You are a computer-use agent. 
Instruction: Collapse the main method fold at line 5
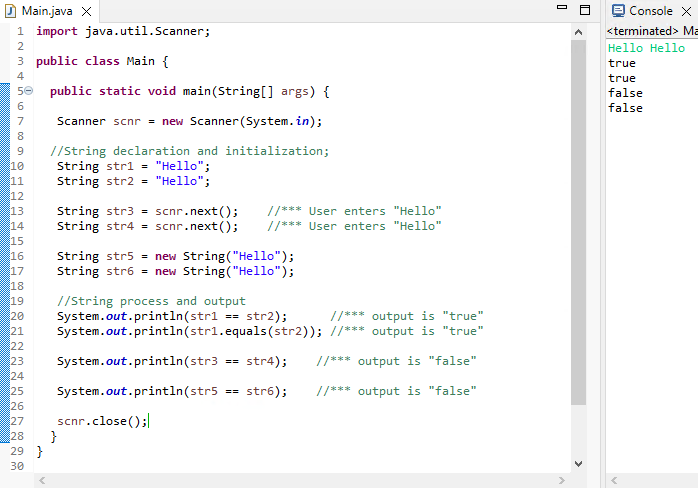pos(28,91)
